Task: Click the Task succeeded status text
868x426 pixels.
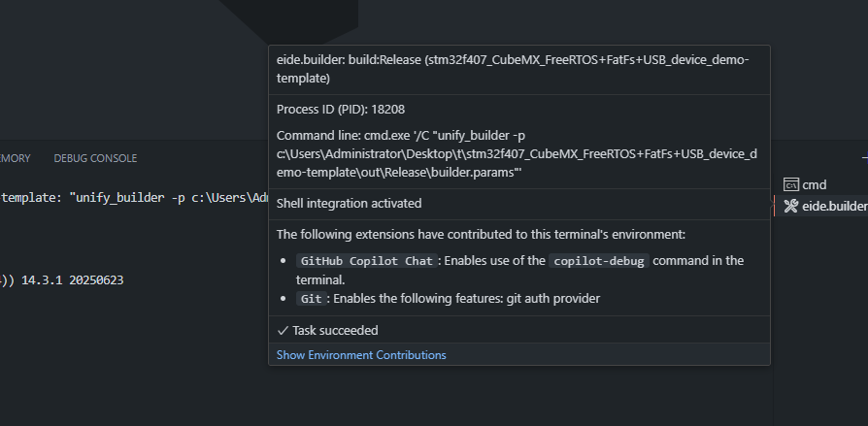Action: (x=335, y=330)
